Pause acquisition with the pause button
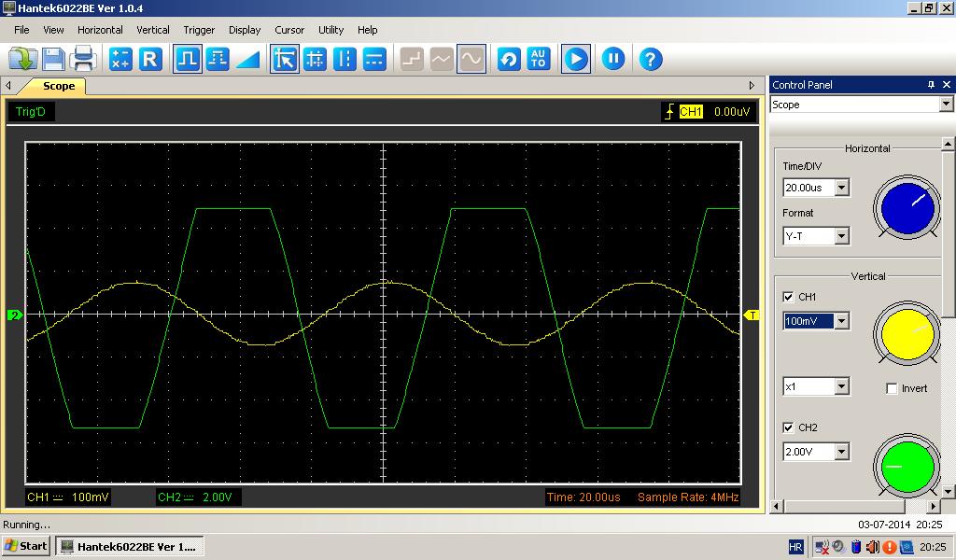The height and width of the screenshot is (560, 956). coord(612,60)
